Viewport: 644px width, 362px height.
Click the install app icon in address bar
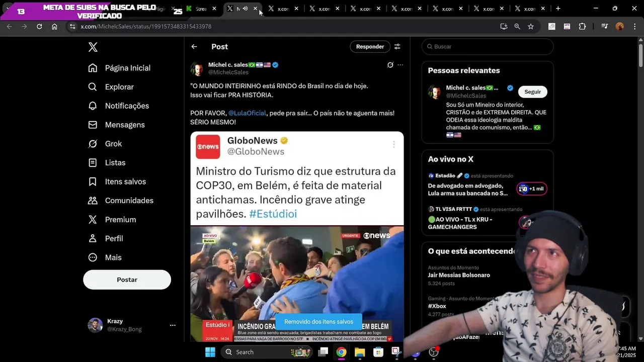(x=504, y=27)
